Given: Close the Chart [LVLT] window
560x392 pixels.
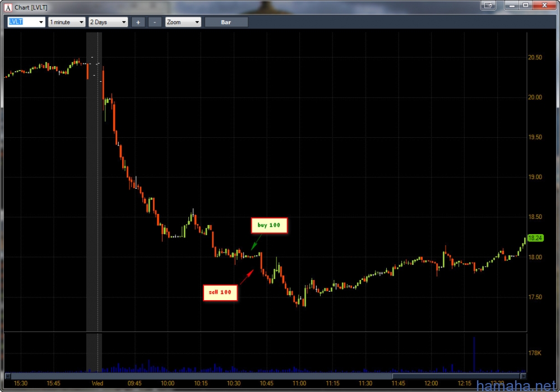Looking at the screenshot, I should pos(545,6).
